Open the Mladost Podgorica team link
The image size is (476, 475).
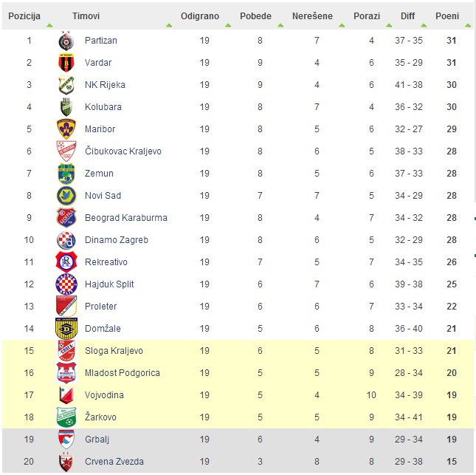(123, 373)
